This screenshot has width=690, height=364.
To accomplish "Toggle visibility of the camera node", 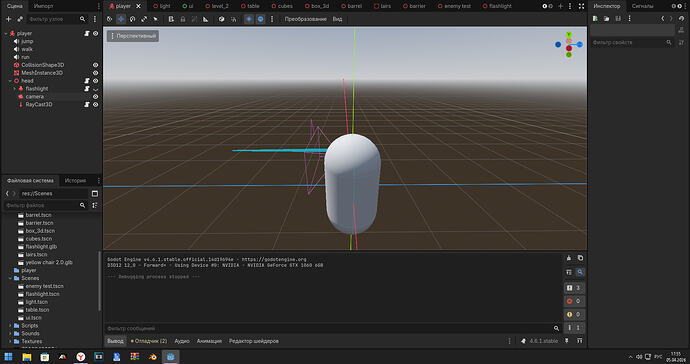I will (x=95, y=97).
